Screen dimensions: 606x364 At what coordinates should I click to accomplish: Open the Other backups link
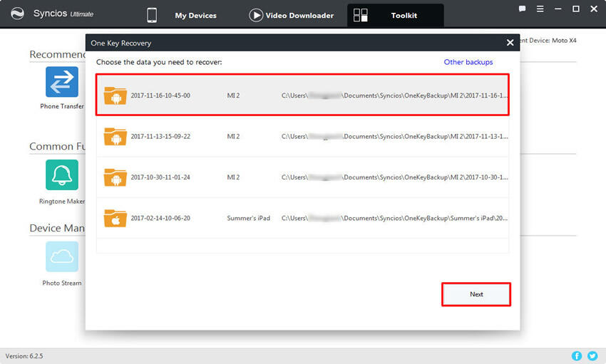coord(468,62)
